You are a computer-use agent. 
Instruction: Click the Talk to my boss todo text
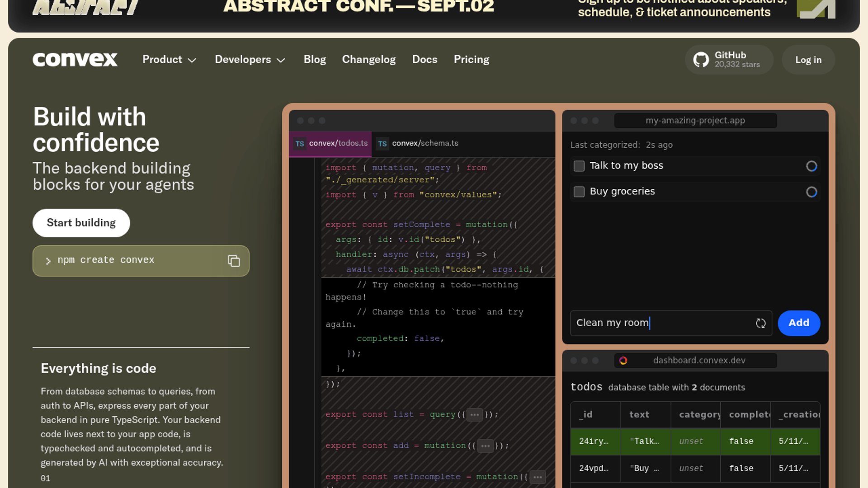coord(626,166)
